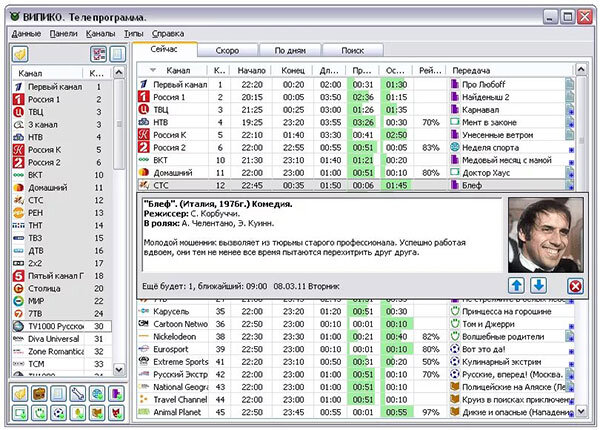Toggle the yellow figure type filter

point(78,413)
